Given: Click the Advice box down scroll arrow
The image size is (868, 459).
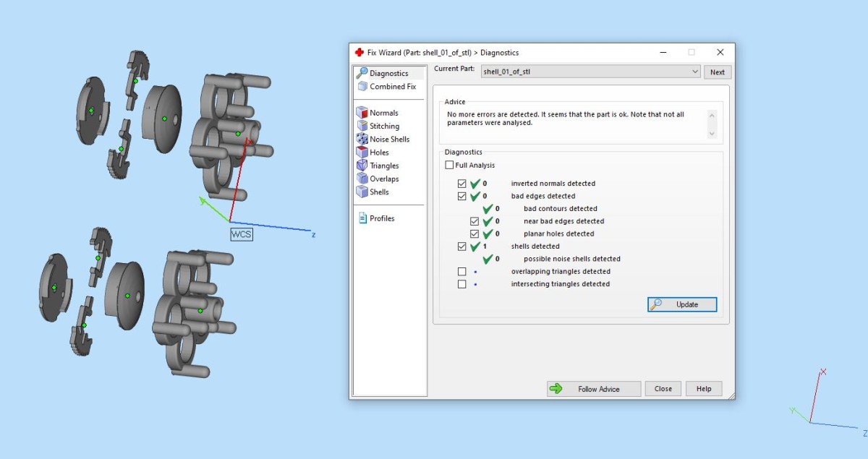Looking at the screenshot, I should click(711, 134).
